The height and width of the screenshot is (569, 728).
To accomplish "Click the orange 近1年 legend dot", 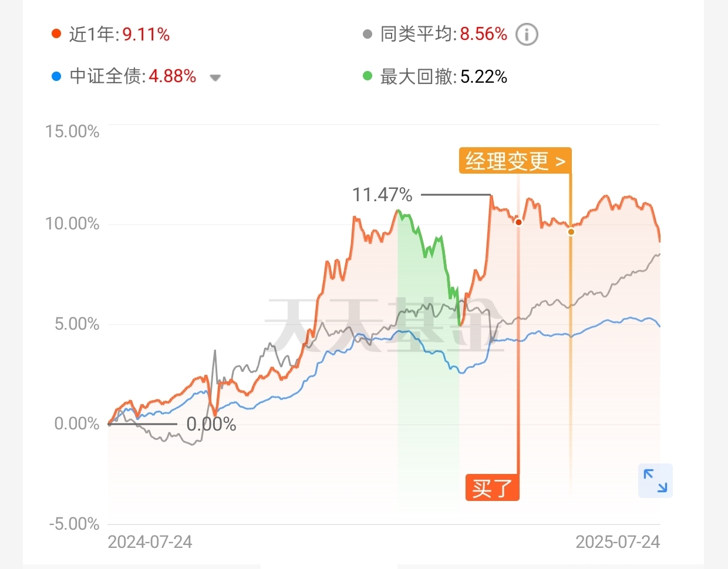I will (x=56, y=34).
